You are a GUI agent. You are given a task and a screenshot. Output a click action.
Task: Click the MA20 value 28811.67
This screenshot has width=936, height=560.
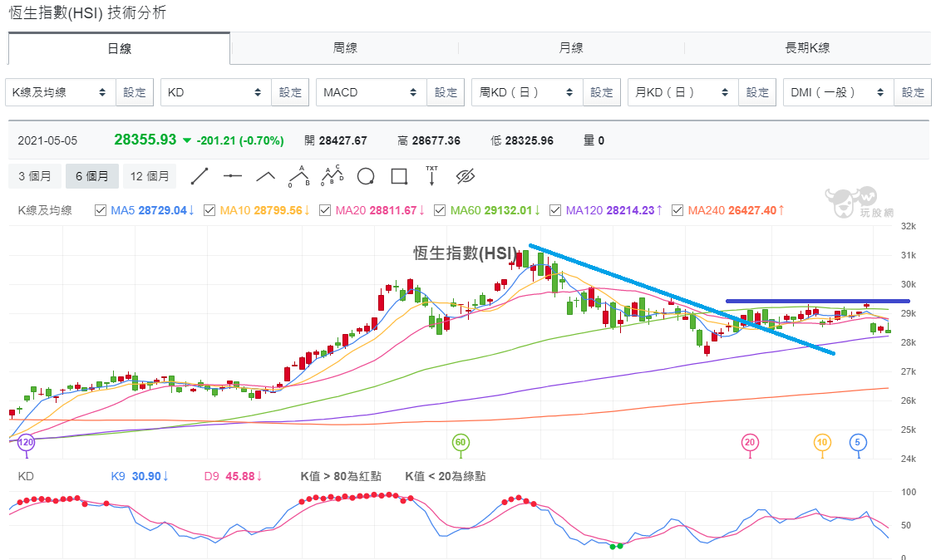coord(393,210)
